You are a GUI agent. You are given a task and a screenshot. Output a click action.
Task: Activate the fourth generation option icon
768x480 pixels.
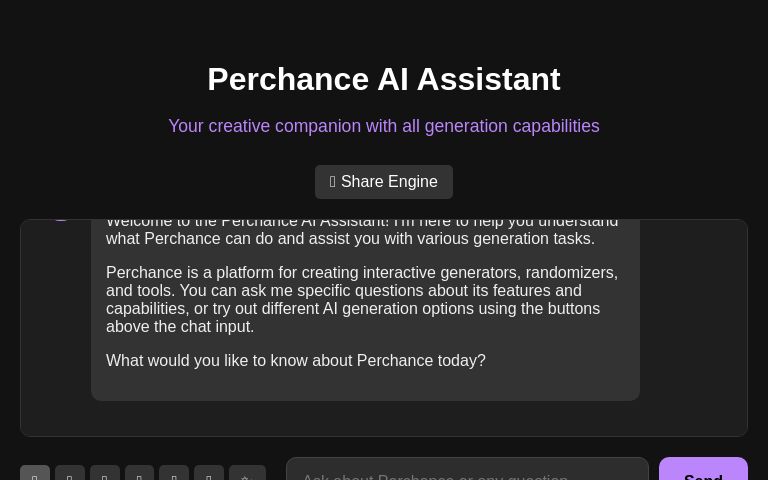point(139,473)
